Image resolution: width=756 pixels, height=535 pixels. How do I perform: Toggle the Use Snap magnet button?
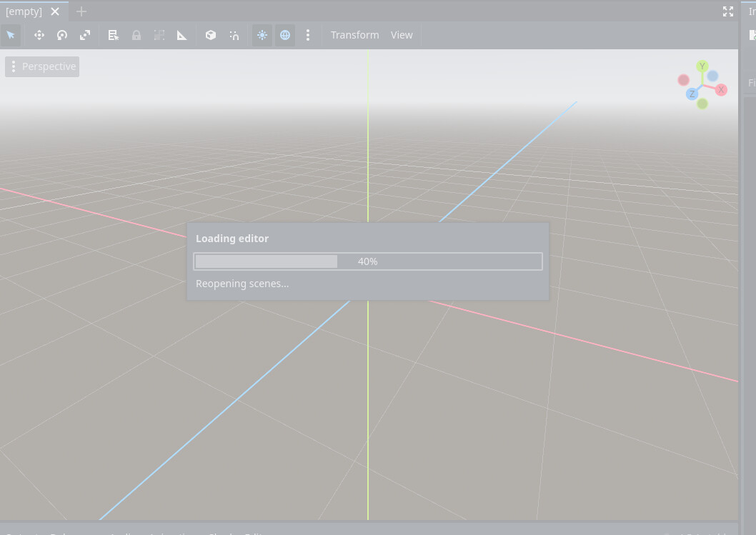234,35
